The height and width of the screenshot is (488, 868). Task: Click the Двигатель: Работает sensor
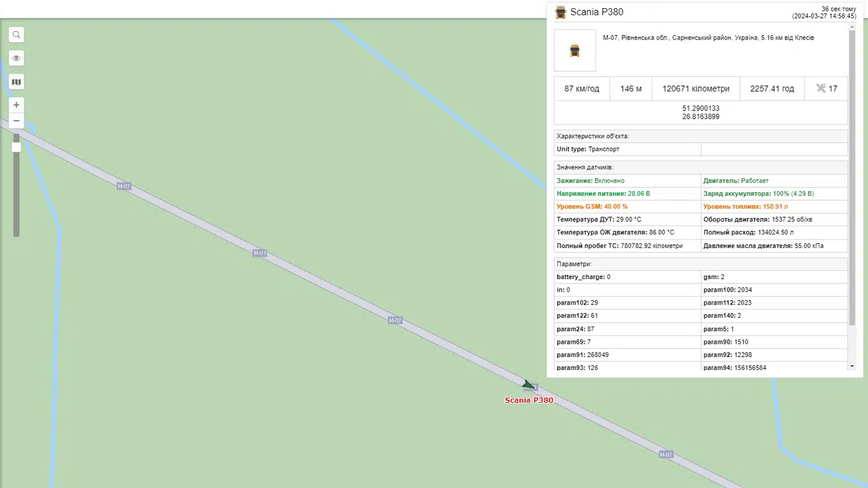[x=774, y=181]
